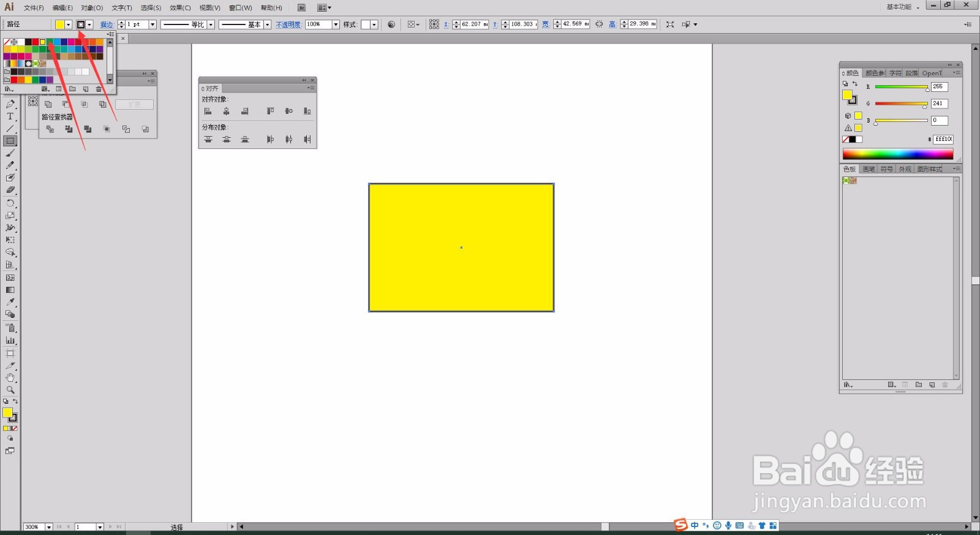Click Divide in Pathfinder panel

50,129
